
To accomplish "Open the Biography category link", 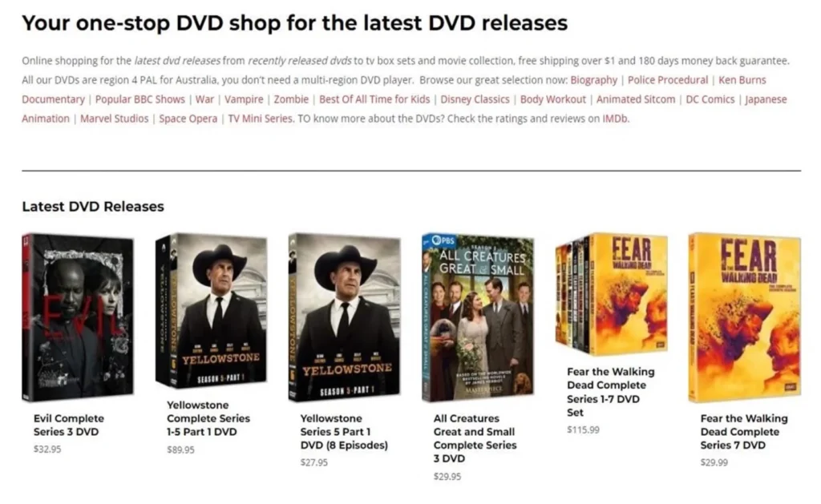I will click(x=594, y=80).
